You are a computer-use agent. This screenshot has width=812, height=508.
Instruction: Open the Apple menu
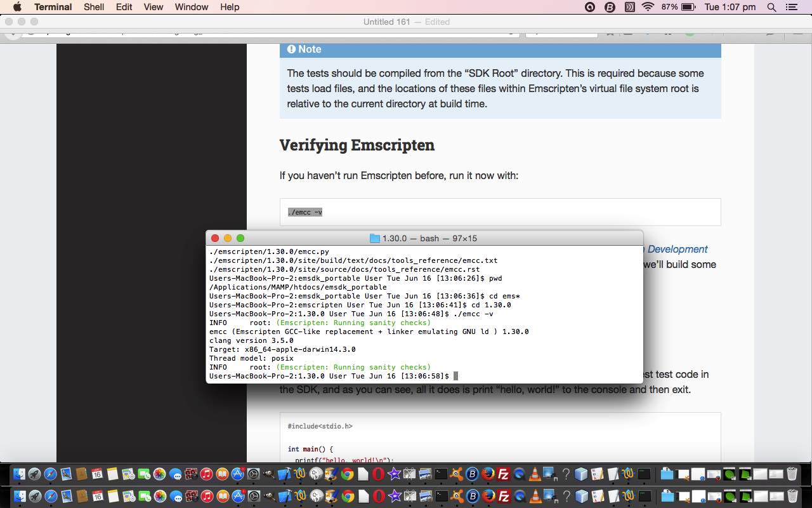point(17,7)
